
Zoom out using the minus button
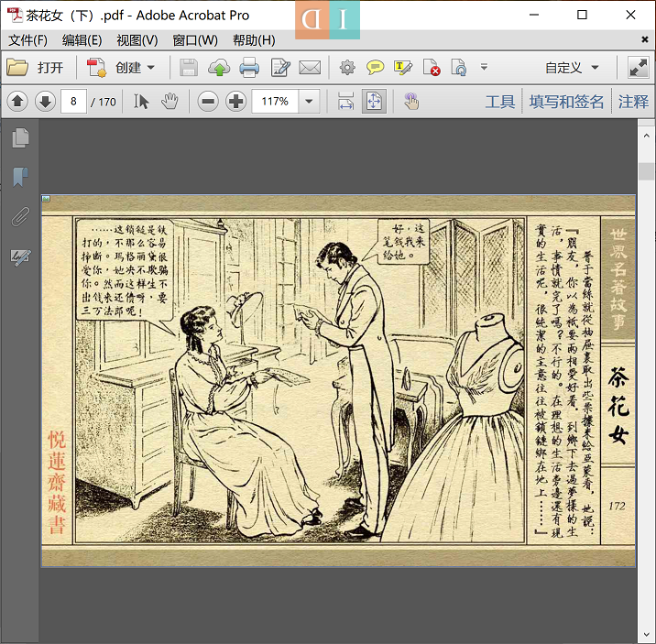[x=208, y=101]
